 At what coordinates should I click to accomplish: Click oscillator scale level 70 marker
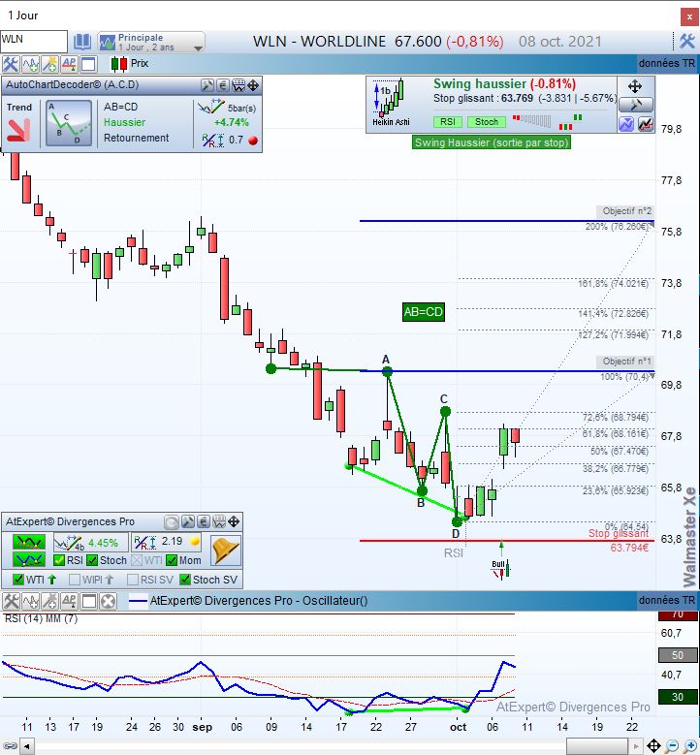click(678, 614)
